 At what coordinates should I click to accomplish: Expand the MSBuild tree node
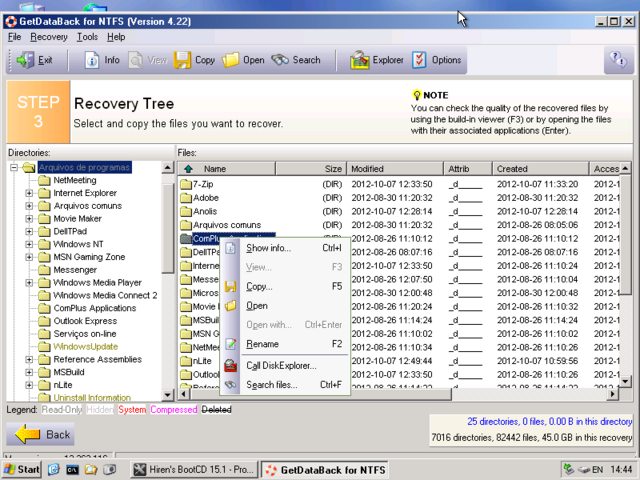[x=29, y=372]
